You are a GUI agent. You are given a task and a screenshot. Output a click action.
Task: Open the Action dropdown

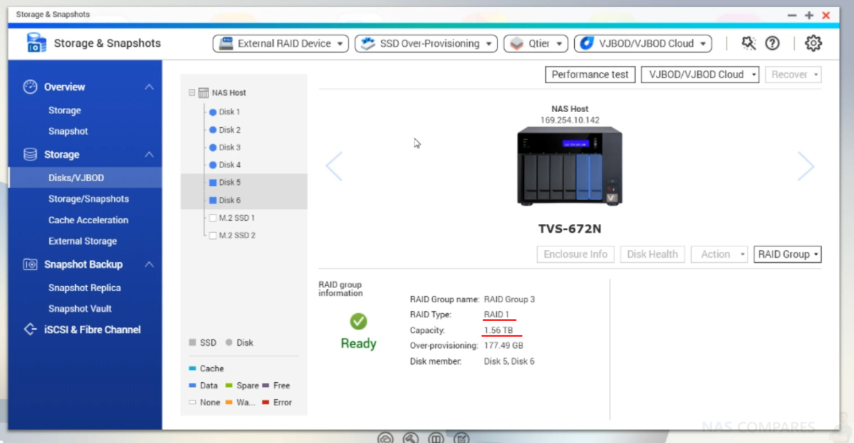click(719, 254)
